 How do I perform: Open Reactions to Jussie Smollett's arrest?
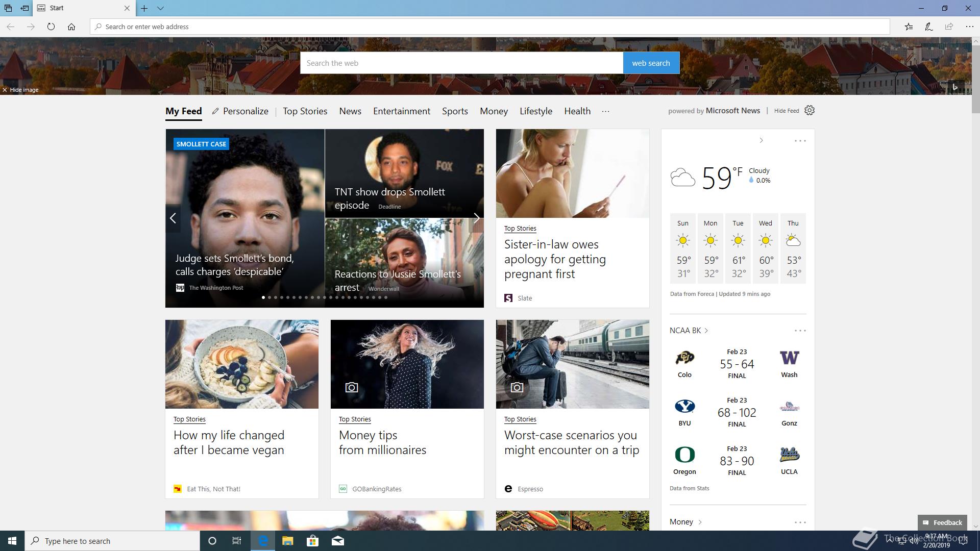pyautogui.click(x=398, y=281)
